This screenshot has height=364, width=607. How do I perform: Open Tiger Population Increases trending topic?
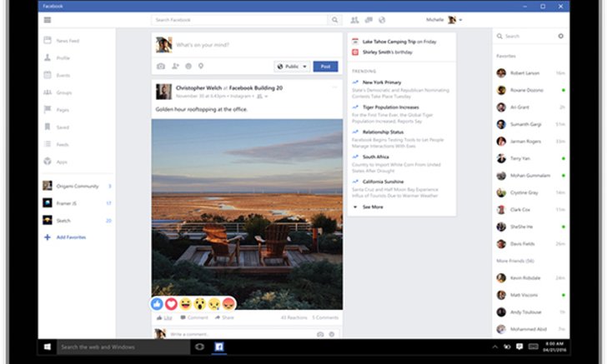[390, 107]
